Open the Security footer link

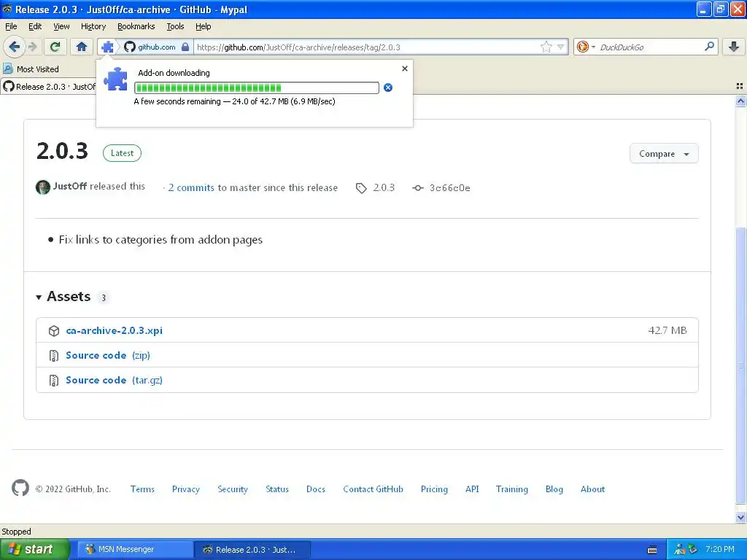pyautogui.click(x=233, y=489)
